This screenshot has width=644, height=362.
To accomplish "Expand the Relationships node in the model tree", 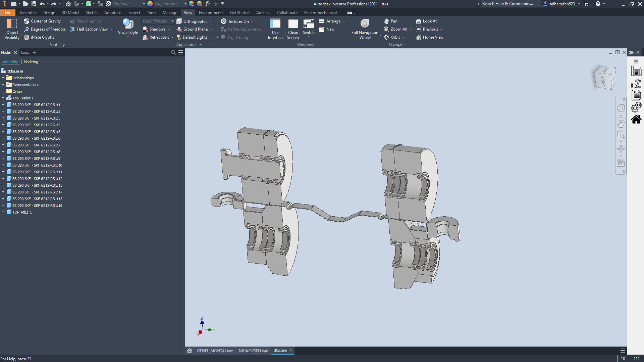I will 3,78.
